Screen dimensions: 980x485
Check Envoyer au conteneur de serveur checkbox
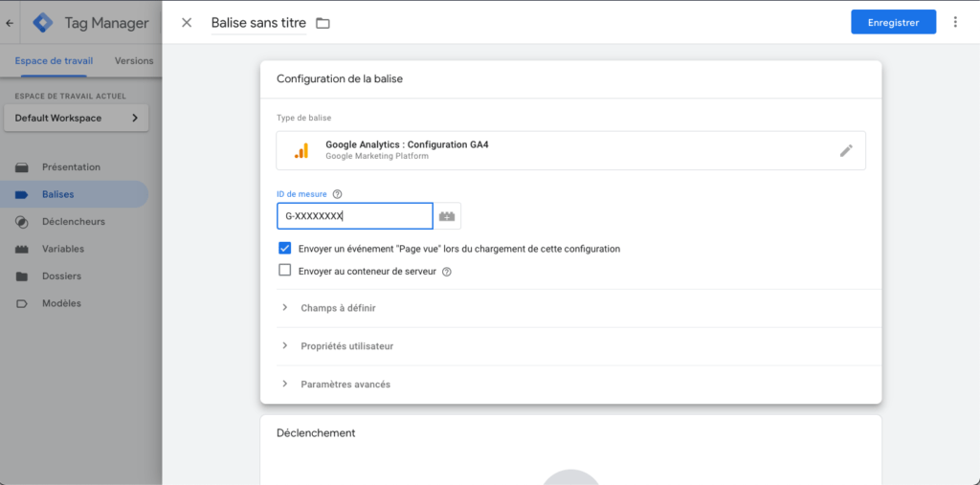pyautogui.click(x=285, y=271)
